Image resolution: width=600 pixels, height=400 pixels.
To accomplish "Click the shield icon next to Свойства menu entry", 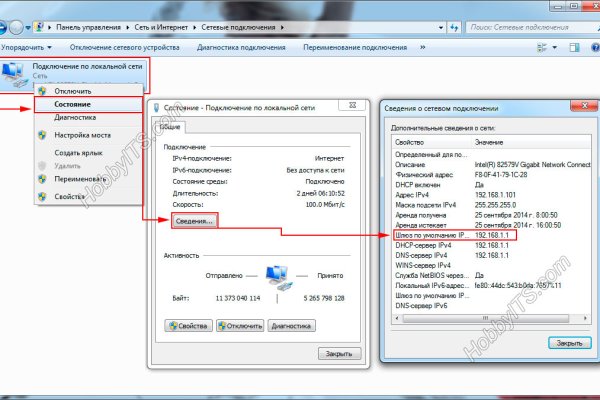I will (42, 197).
